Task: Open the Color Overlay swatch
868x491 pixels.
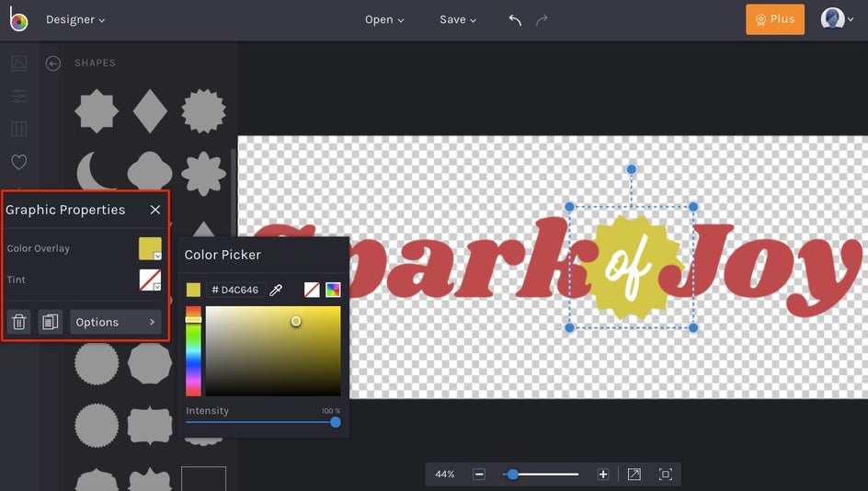Action: click(x=150, y=248)
